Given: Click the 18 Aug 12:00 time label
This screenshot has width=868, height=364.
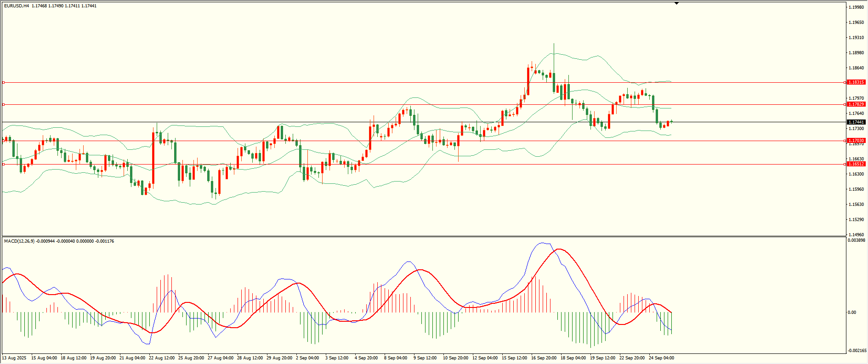Looking at the screenshot, I should (x=74, y=358).
